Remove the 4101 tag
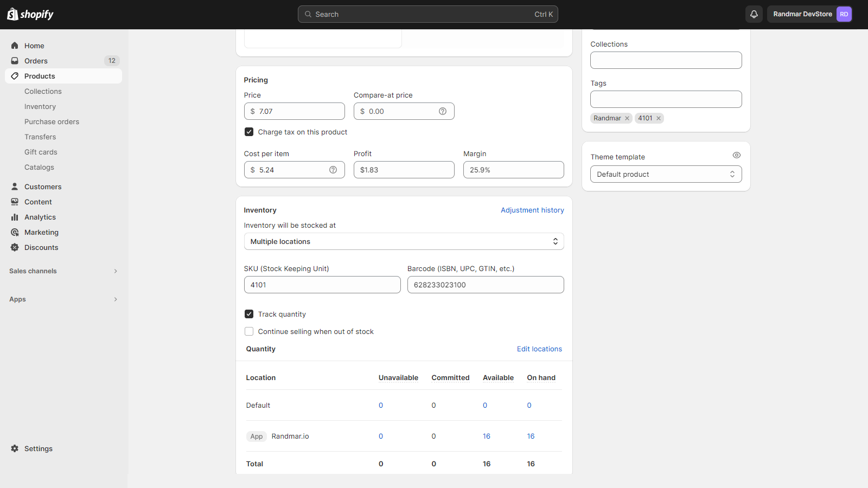Image resolution: width=868 pixels, height=488 pixels. coord(659,118)
